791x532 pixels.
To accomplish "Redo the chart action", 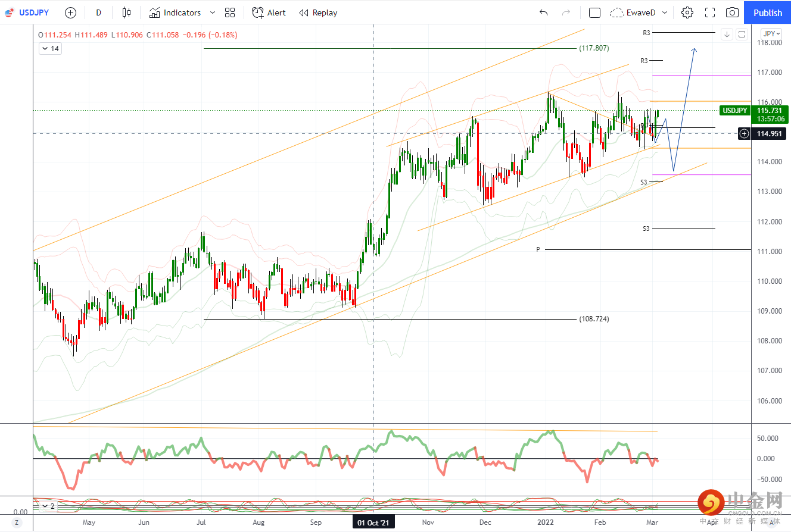I will tap(566, 12).
